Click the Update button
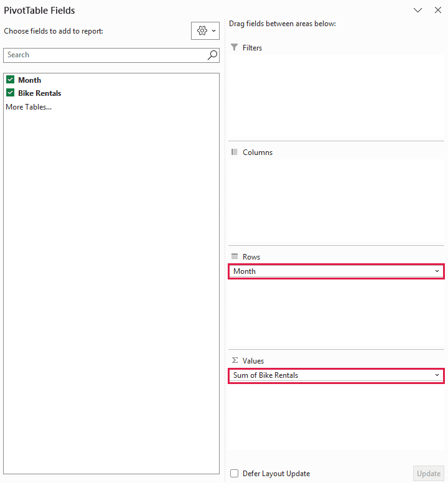Screen dimensions: 448x483 tap(429, 474)
